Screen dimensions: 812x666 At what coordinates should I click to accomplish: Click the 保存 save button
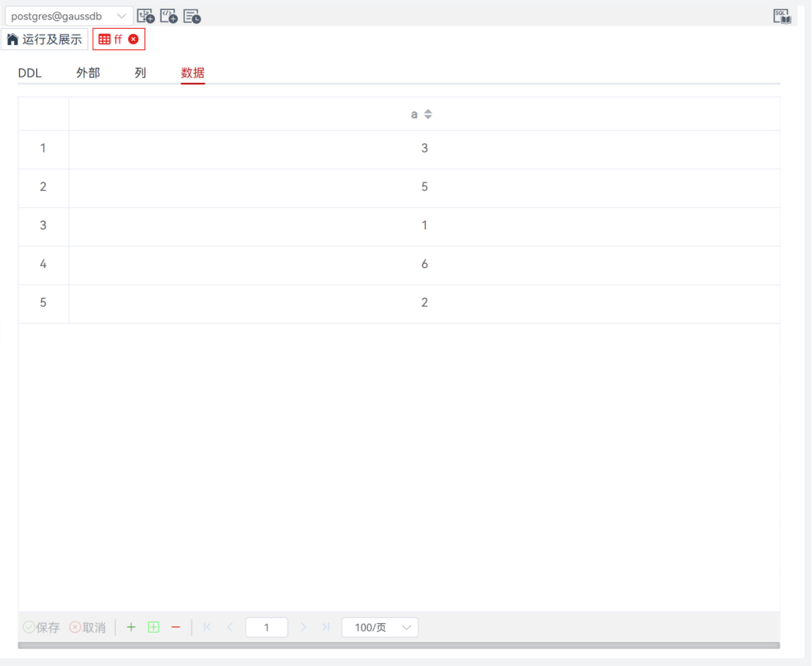tap(42, 627)
